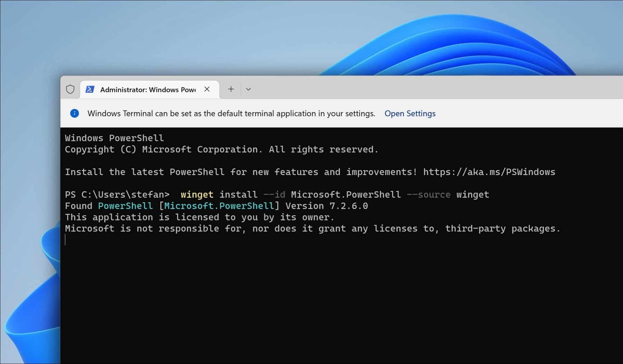Screen dimensions: 623x364
Task: Click the Administrator: Windows PowerShell tab title
Action: [148, 89]
